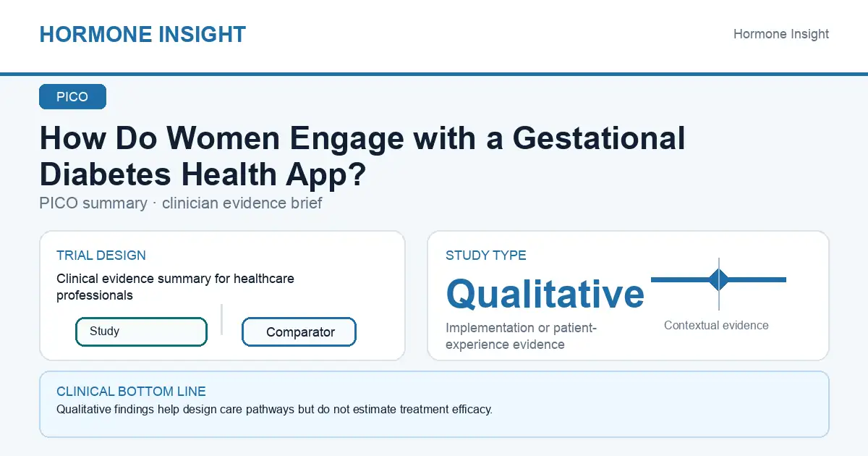The height and width of the screenshot is (456, 868).
Task: Open the TRIAL DESIGN card heading
Action: click(101, 256)
